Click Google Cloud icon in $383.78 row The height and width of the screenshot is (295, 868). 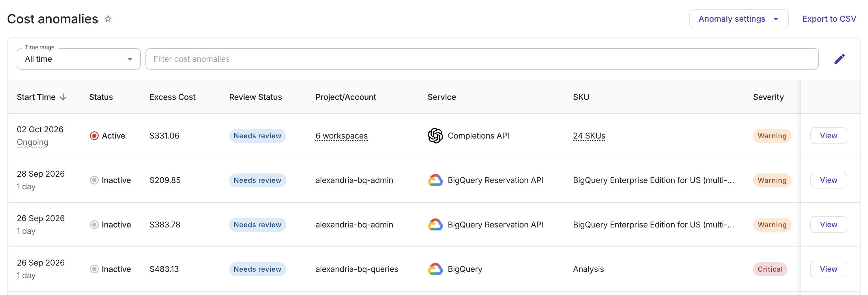pyautogui.click(x=435, y=225)
